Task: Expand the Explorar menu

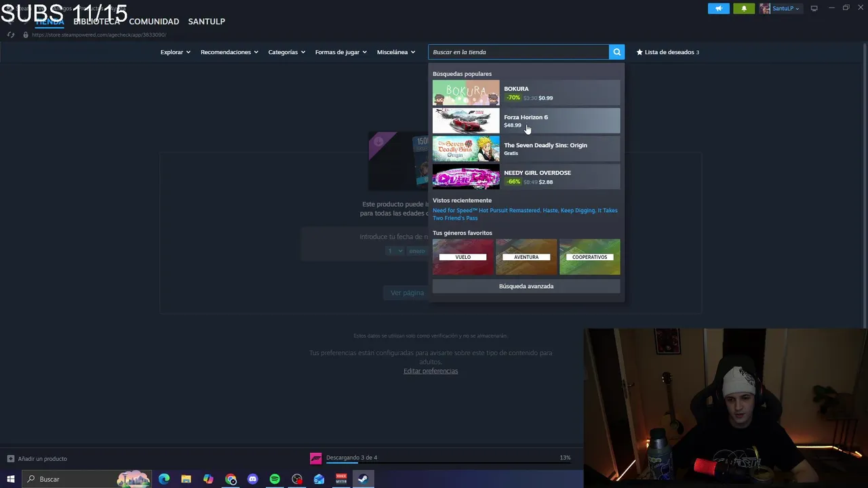Action: click(175, 52)
